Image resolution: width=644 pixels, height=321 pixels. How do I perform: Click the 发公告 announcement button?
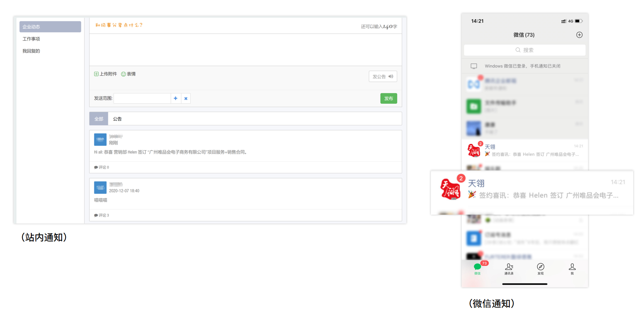(x=383, y=77)
